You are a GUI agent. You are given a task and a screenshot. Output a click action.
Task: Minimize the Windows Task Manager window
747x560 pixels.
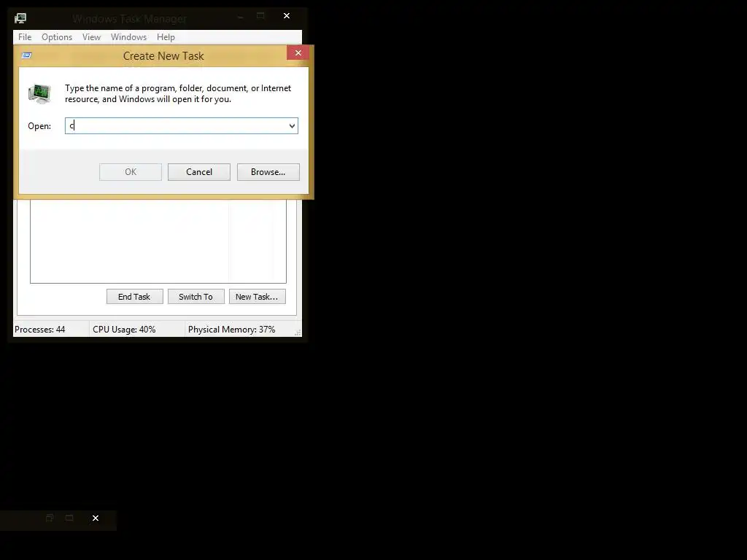pos(241,16)
